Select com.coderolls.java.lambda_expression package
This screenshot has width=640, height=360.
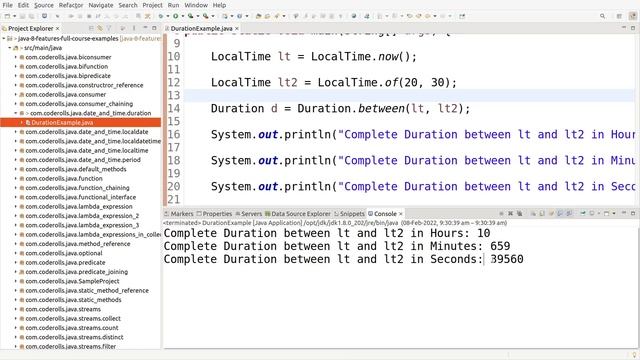coord(79,207)
